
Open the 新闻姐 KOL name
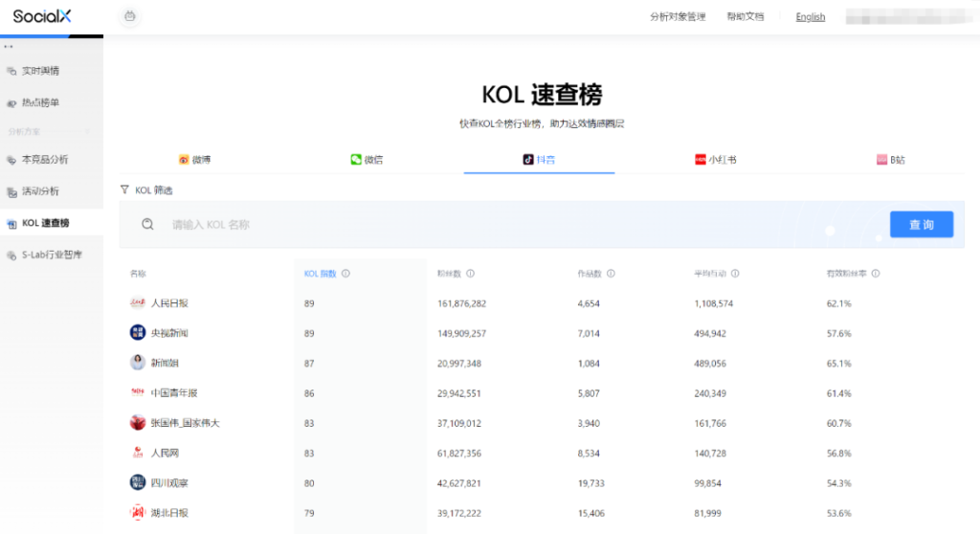(165, 364)
